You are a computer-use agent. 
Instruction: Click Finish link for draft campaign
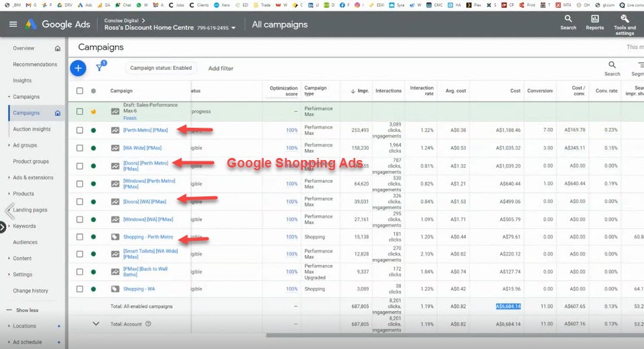click(130, 118)
